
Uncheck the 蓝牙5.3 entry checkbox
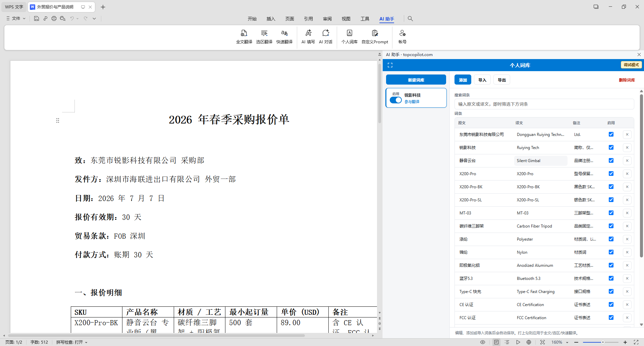coord(611,278)
